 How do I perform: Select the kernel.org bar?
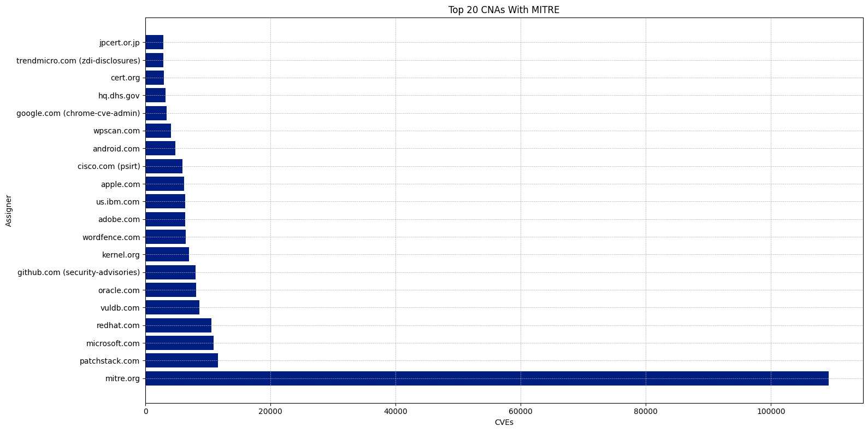pyautogui.click(x=167, y=255)
